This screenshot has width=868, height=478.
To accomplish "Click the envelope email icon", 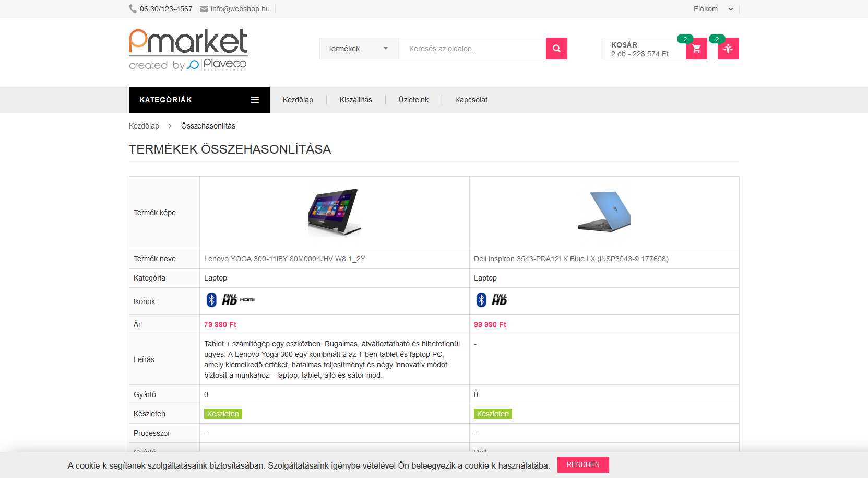I will [x=204, y=9].
